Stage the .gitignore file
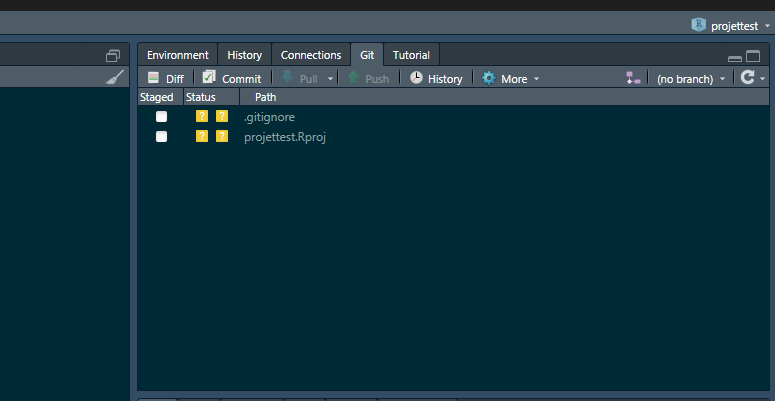 tap(161, 117)
